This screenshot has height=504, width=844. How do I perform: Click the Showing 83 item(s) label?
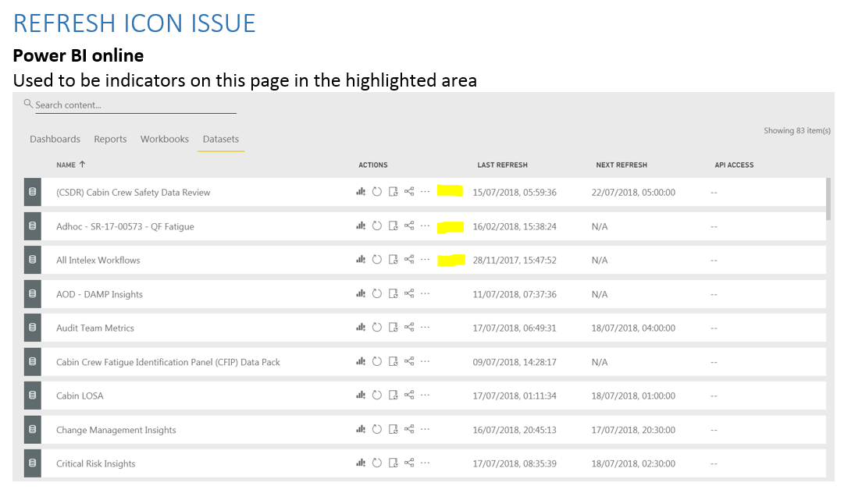pos(797,130)
